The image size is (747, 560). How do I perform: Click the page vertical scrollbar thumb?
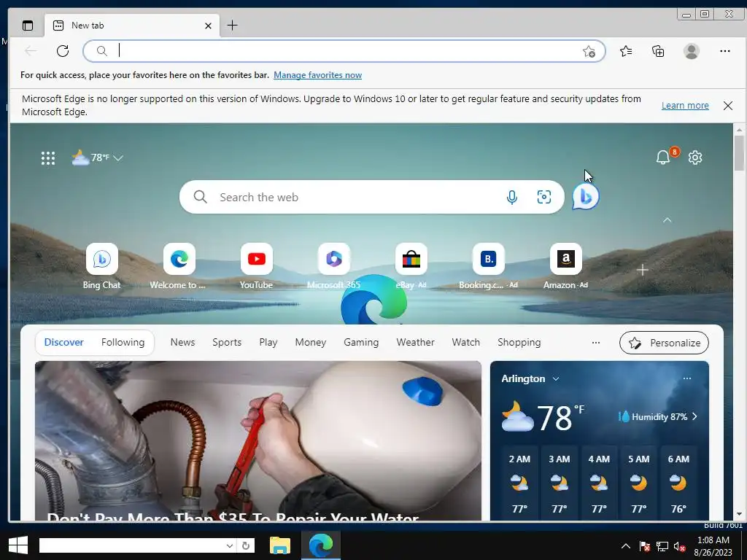[740, 152]
